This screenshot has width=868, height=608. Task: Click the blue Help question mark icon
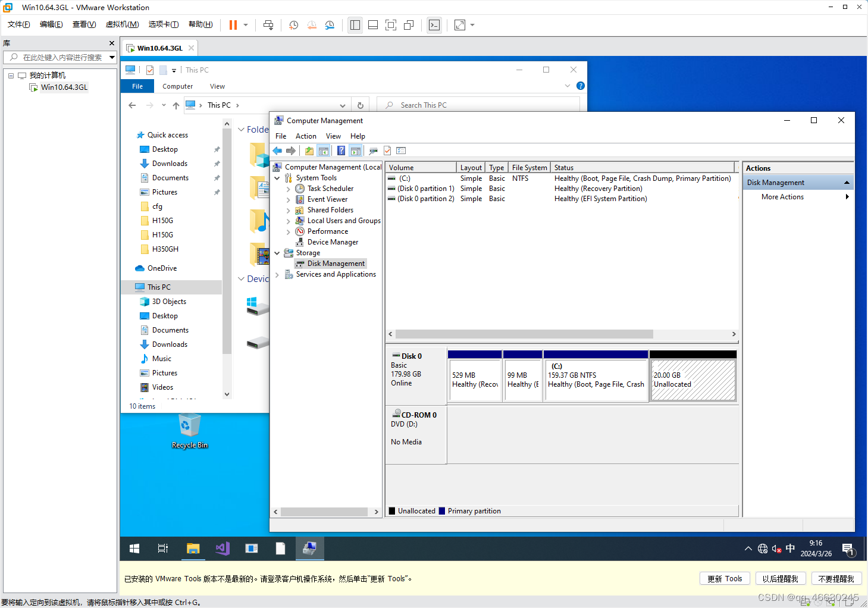pyautogui.click(x=341, y=151)
